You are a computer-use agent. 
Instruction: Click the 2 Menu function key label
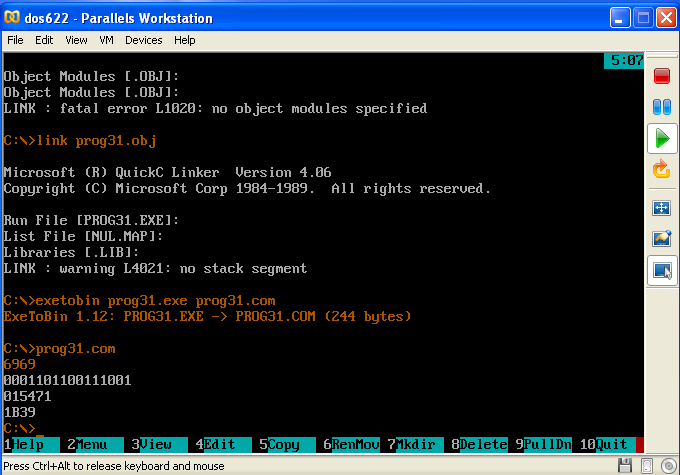click(95, 445)
